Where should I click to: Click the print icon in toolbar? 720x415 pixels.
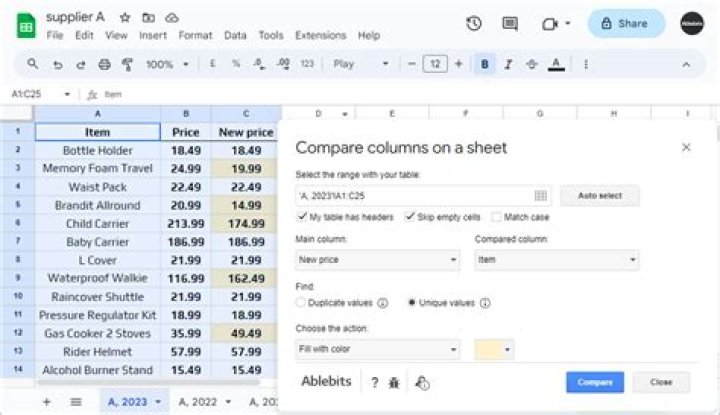tap(105, 64)
